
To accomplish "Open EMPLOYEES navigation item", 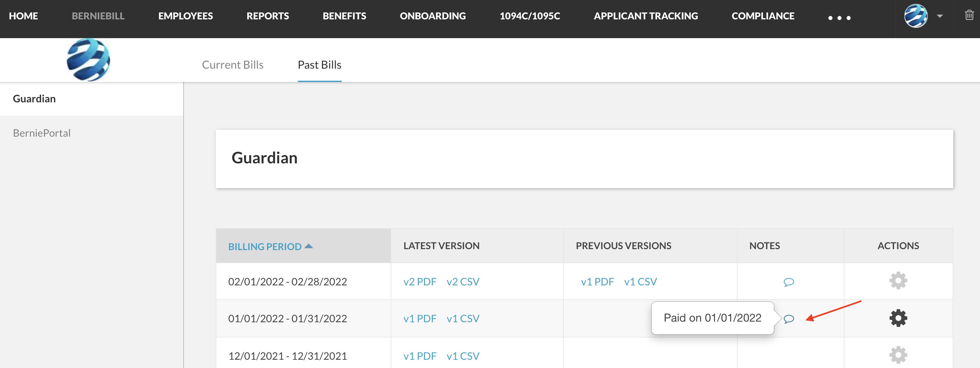I will (x=185, y=16).
